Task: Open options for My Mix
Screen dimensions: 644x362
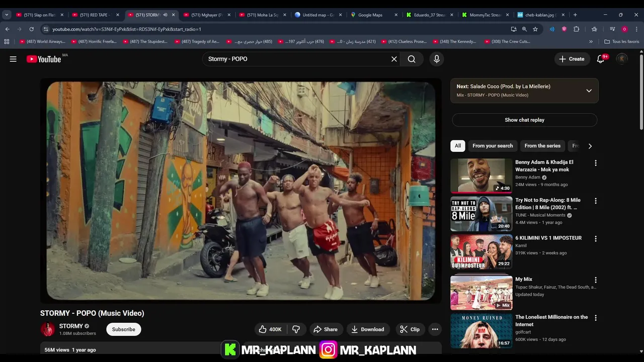Action: [x=596, y=280]
